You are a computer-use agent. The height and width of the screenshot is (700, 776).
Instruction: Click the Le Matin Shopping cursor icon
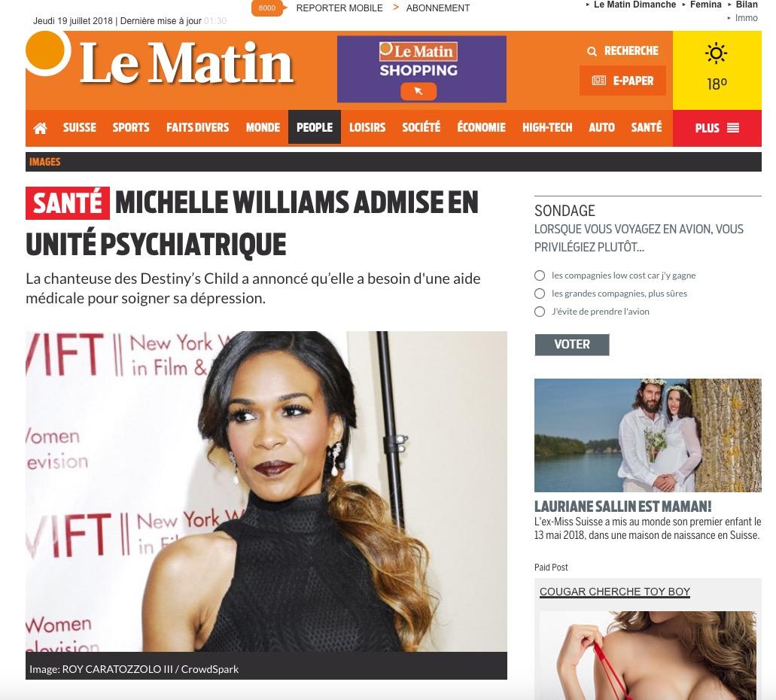(418, 91)
